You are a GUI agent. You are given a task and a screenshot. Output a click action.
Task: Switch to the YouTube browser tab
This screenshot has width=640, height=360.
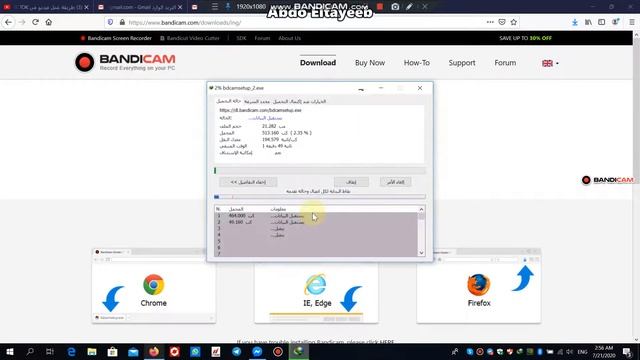pyautogui.click(x=46, y=7)
